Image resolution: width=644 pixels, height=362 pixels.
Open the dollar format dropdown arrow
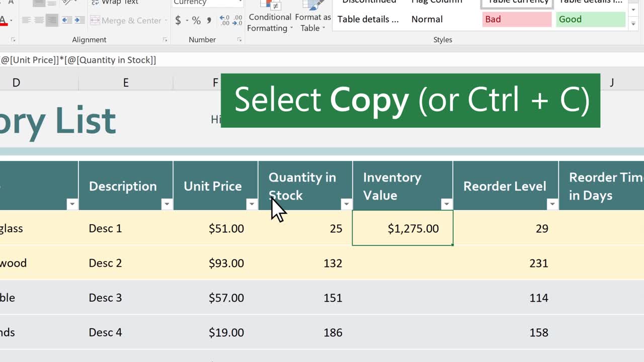[187, 21]
